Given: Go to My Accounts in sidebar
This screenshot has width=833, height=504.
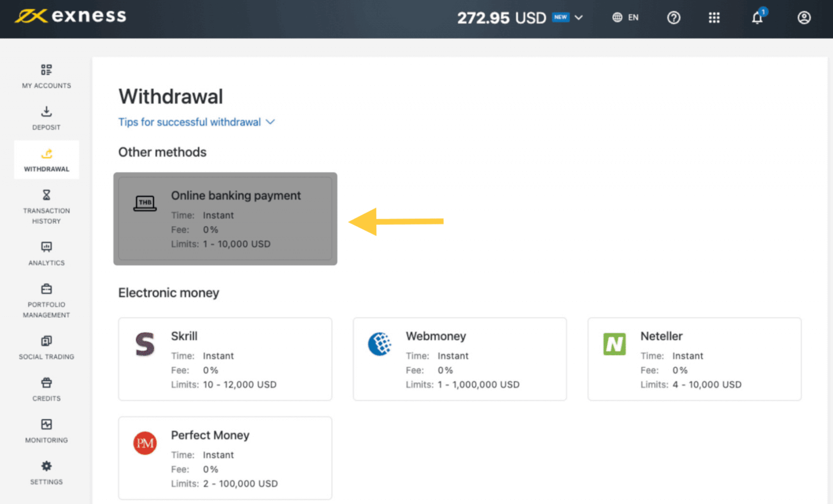Looking at the screenshot, I should (46, 76).
